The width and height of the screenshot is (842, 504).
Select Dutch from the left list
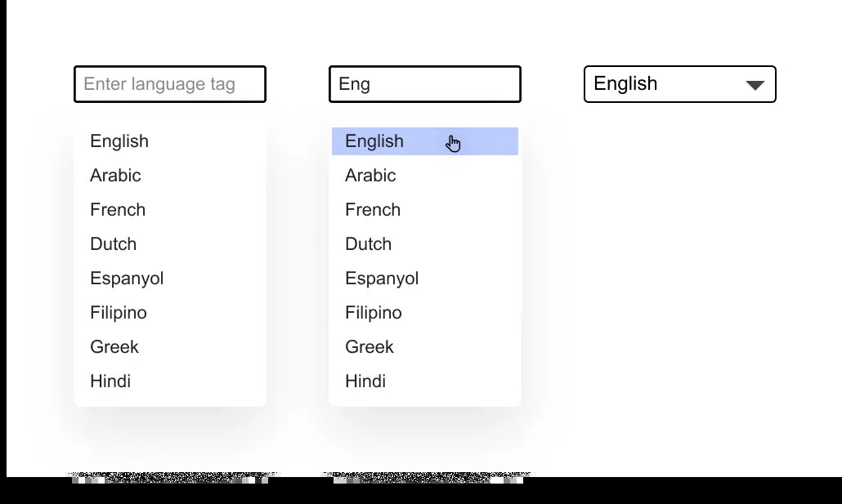(170, 244)
